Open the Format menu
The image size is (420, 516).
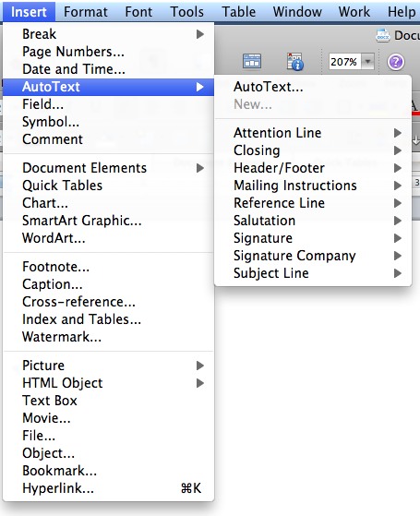pyautogui.click(x=86, y=12)
